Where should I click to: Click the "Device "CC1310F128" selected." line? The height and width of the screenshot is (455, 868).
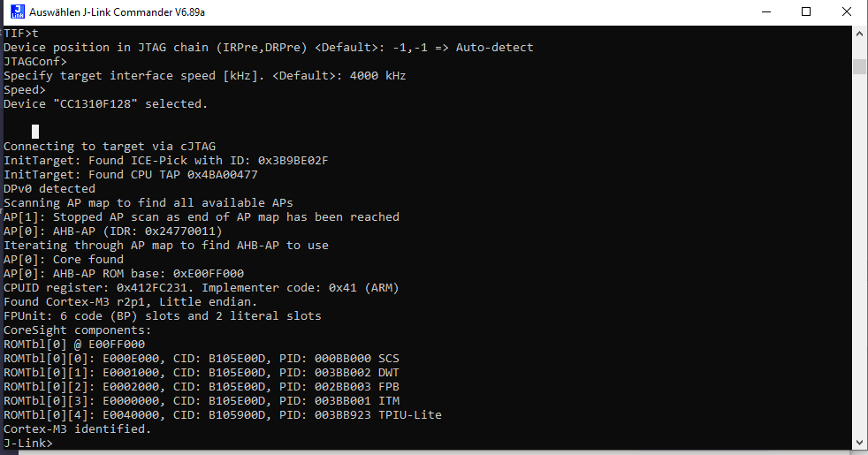point(106,104)
